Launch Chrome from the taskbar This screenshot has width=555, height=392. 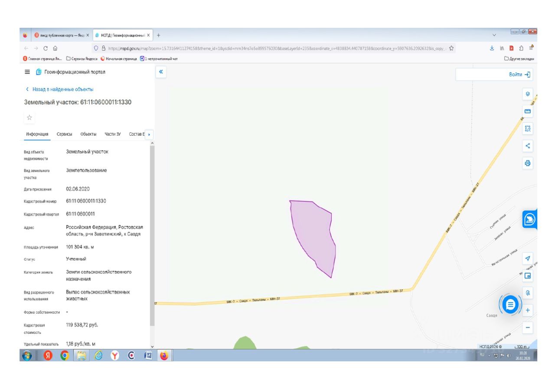65,356
